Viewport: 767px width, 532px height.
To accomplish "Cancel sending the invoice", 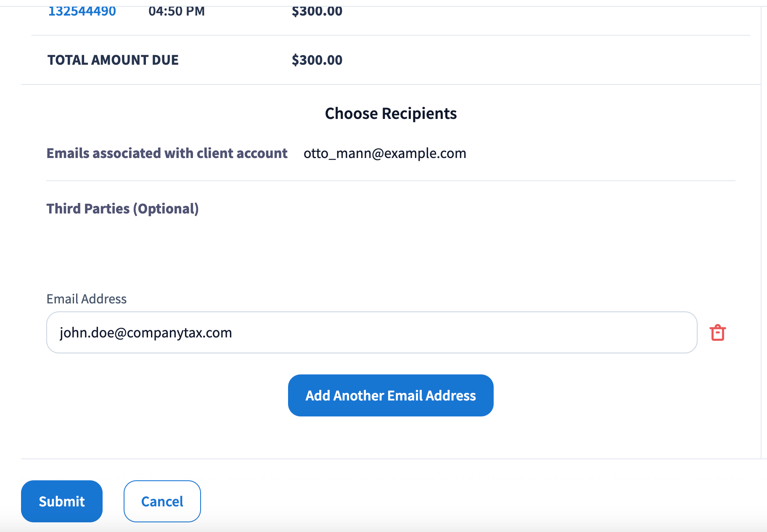I will pyautogui.click(x=162, y=501).
